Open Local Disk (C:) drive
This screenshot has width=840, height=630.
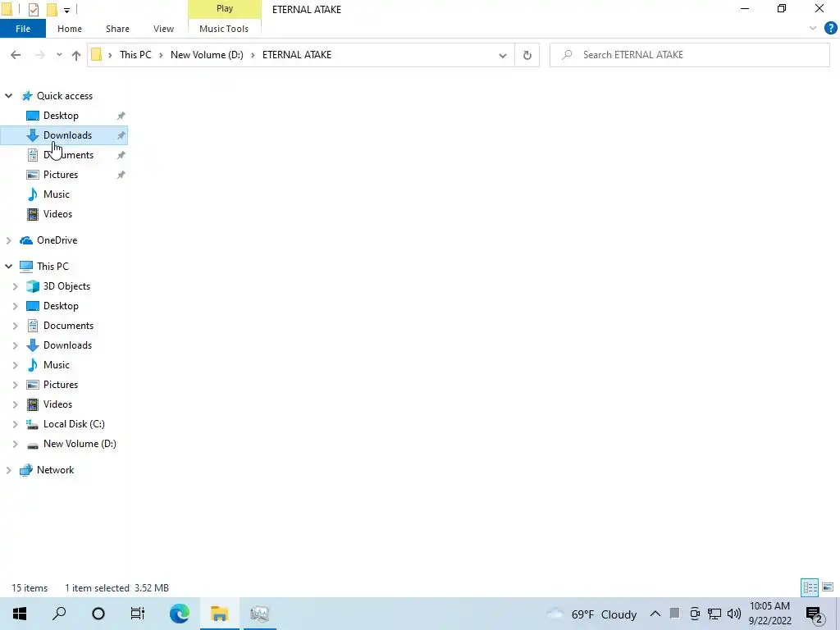[x=74, y=424]
